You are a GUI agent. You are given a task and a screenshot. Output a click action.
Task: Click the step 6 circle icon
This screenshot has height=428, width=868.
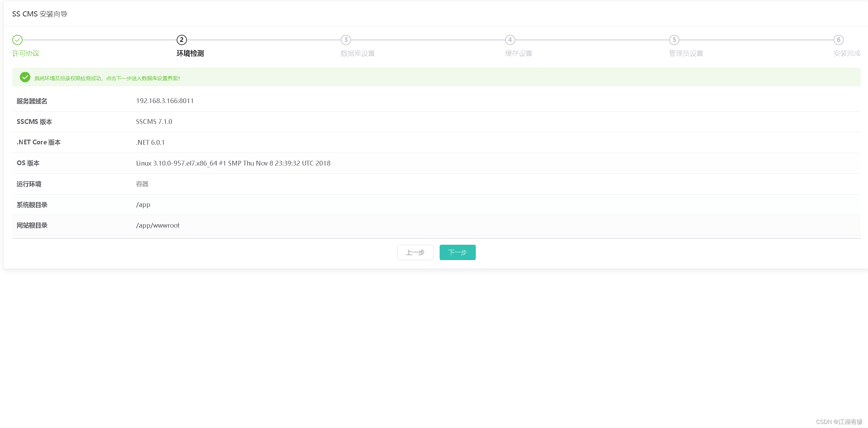click(x=838, y=40)
